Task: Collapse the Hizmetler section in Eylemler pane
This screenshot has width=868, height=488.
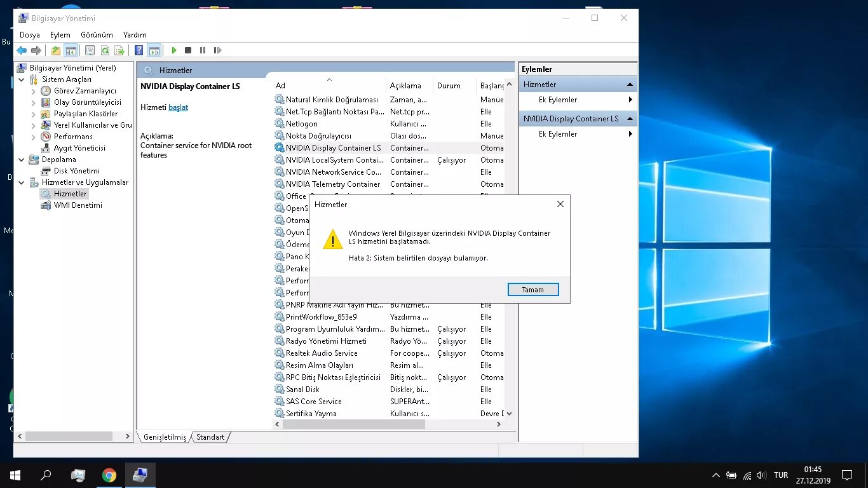Action: coord(630,85)
